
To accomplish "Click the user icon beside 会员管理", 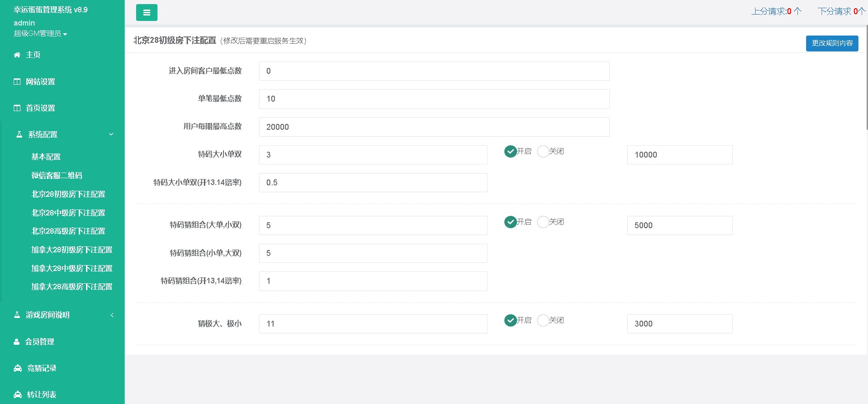I will 17,342.
